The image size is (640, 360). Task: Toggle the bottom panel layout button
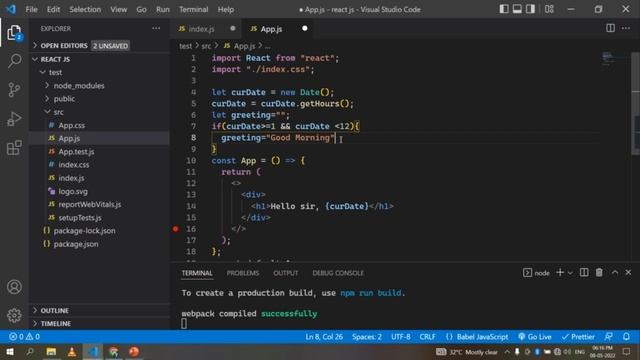(517, 9)
